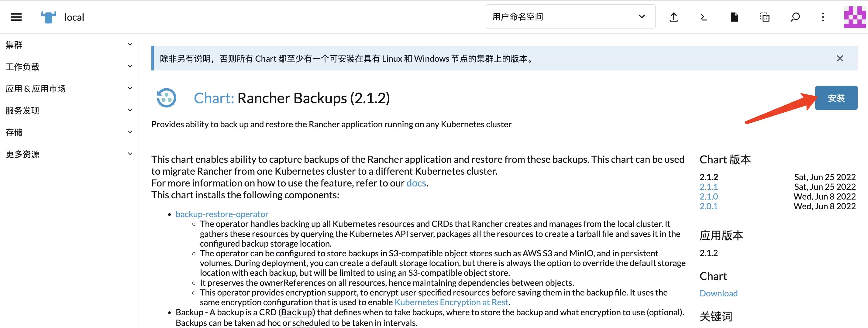Click the user avatar in top corner
The image size is (868, 328).
click(x=855, y=17)
